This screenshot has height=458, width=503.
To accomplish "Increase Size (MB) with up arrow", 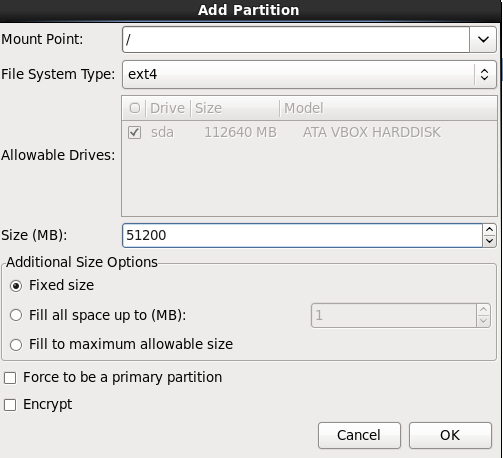I will [x=489, y=230].
